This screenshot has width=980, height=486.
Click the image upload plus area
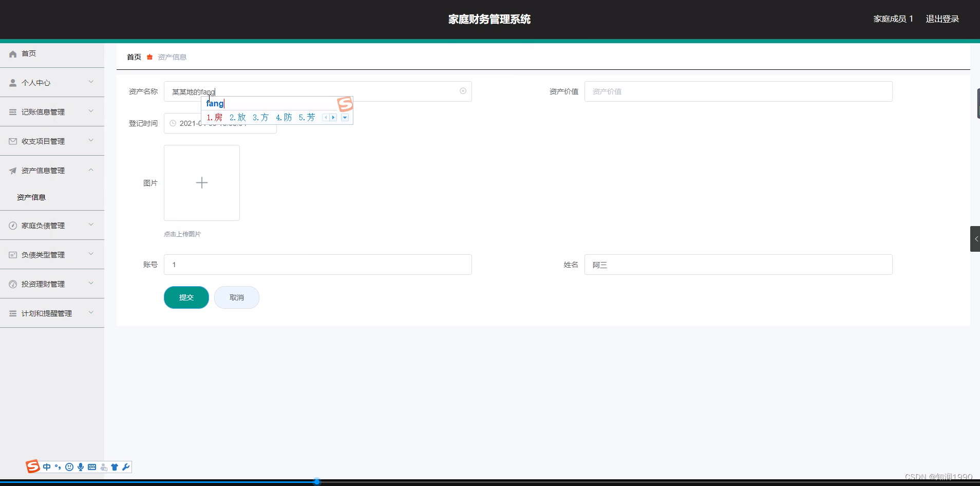click(x=201, y=182)
